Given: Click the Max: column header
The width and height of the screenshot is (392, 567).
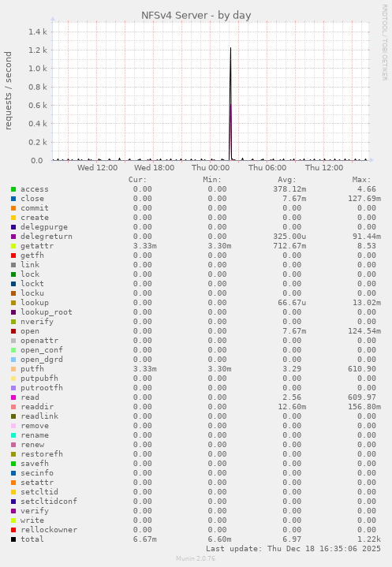Looking at the screenshot, I should 361,180.
